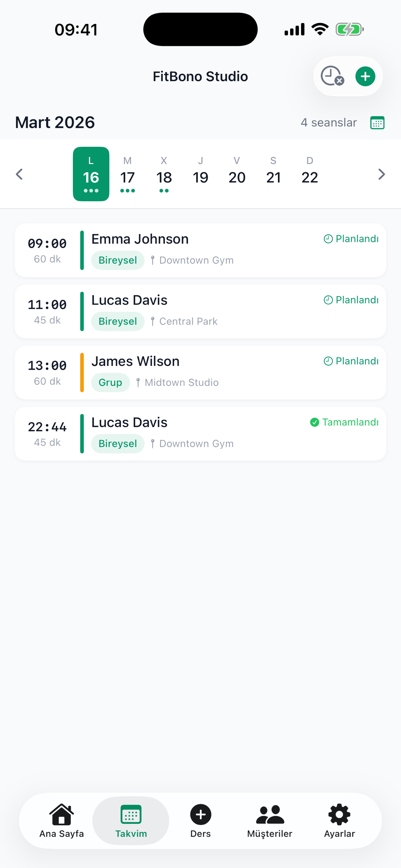
Task: Open Müşteriler people icon
Action: [270, 815]
